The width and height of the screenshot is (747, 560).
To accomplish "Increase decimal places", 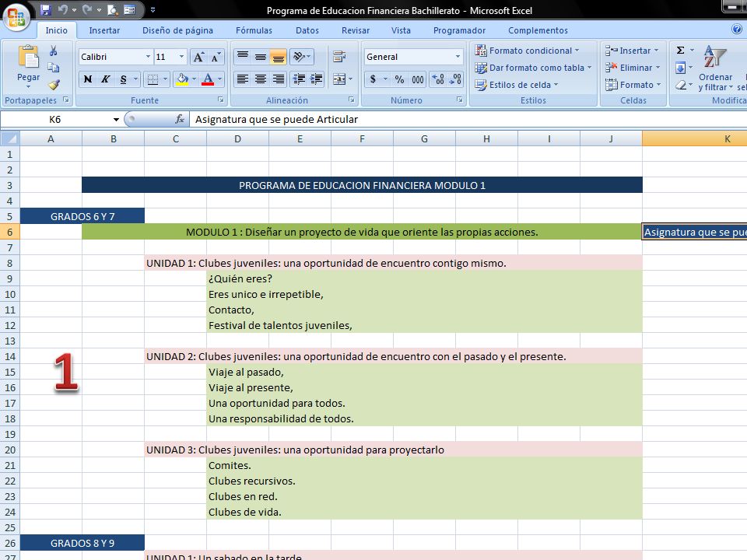I will coord(438,79).
